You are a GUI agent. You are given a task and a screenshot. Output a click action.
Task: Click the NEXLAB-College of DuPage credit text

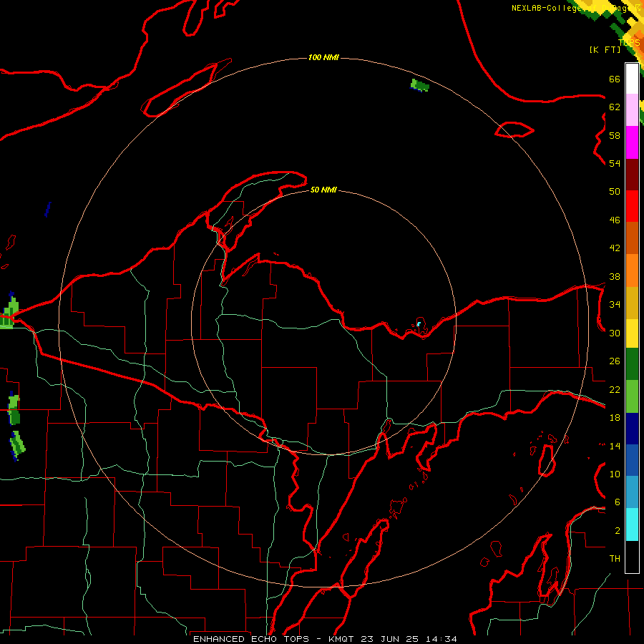tap(575, 8)
